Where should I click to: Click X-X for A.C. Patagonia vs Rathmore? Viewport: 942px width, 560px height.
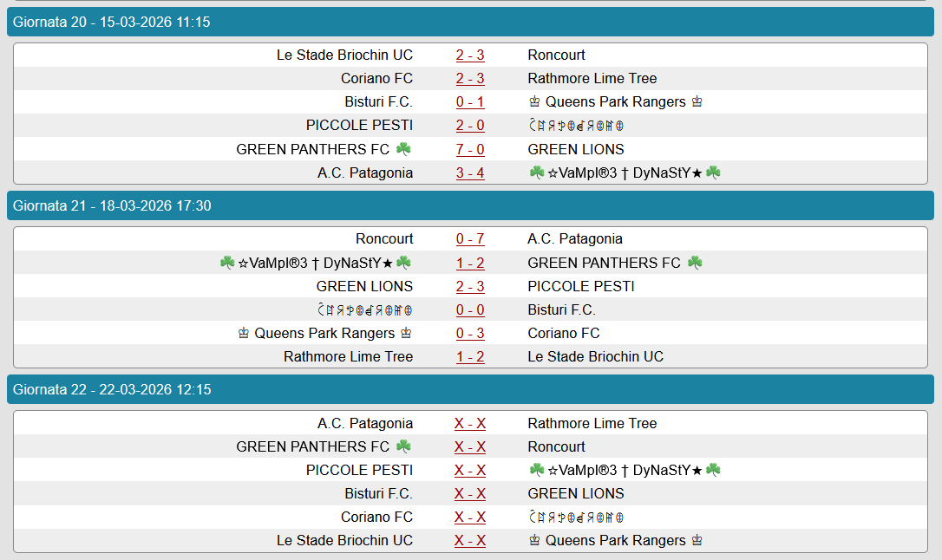(x=470, y=424)
